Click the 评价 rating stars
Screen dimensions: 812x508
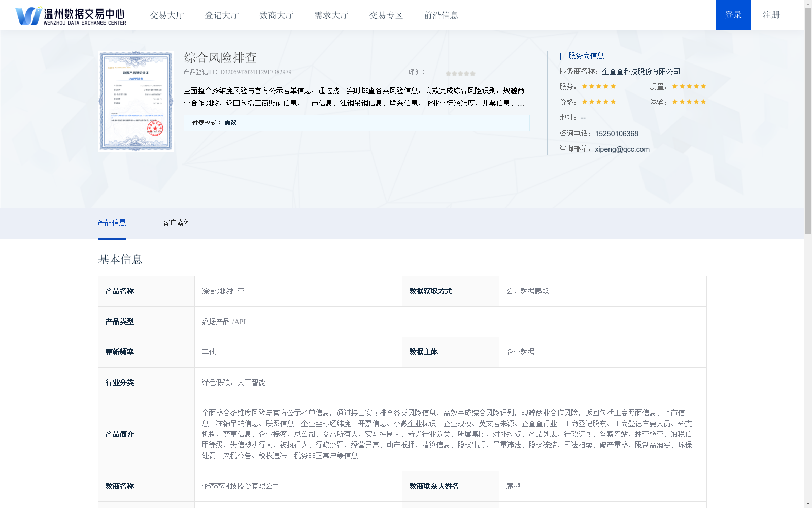pos(460,74)
